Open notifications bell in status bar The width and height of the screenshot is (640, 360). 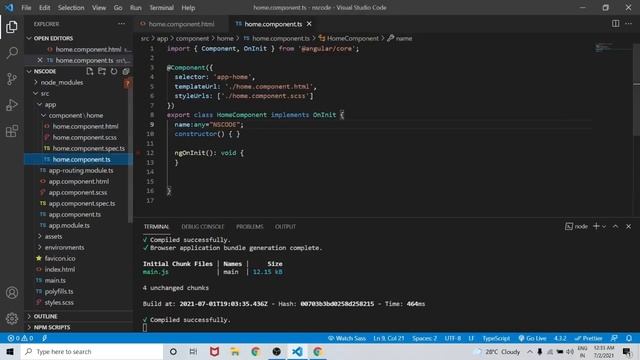click(x=629, y=338)
